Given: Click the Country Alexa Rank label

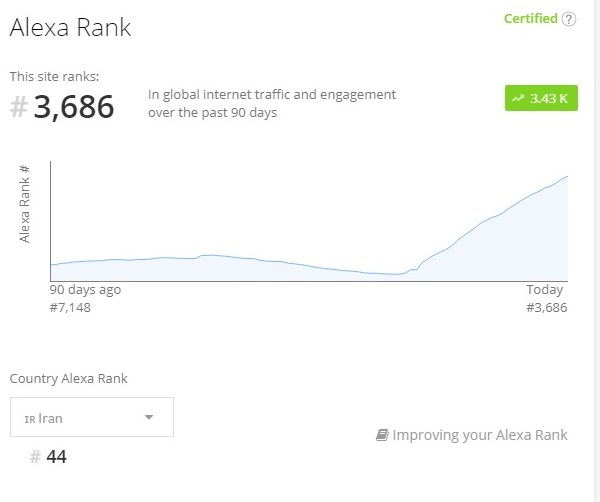Looking at the screenshot, I should point(68,378).
